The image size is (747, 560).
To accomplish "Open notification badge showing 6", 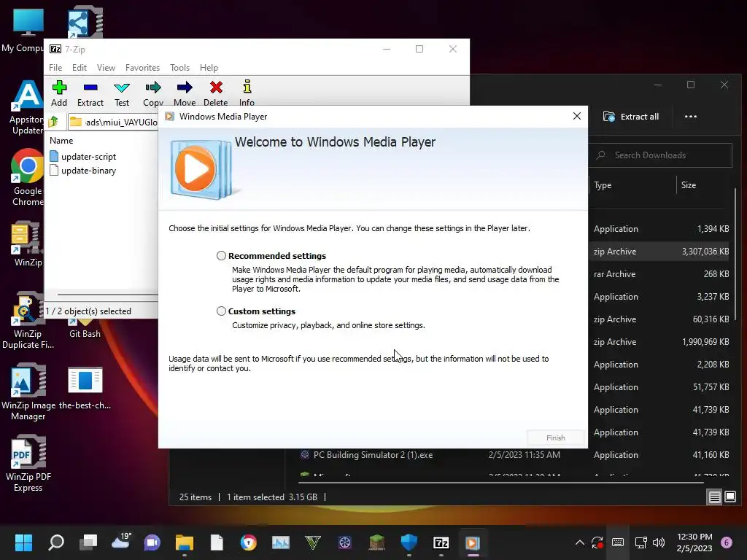I will click(x=727, y=542).
